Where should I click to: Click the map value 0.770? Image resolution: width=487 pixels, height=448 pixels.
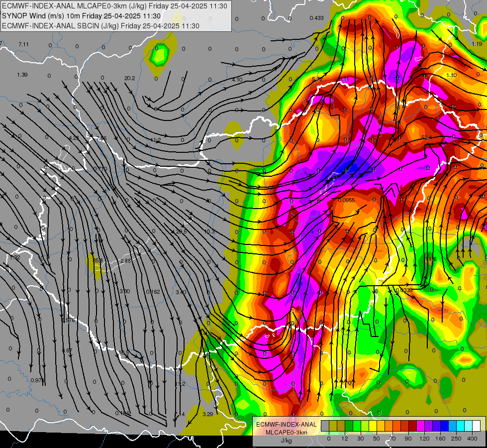(x=100, y=169)
